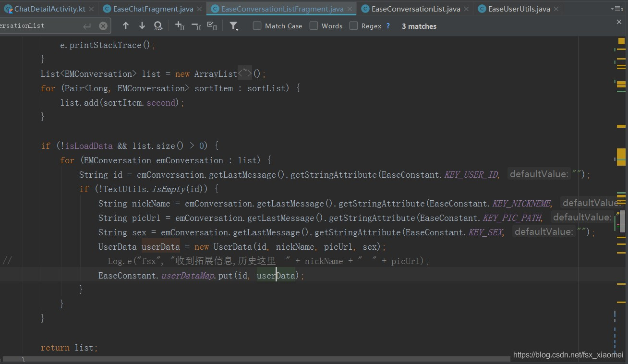
Task: Click KEY_PIC_PATH constant in code
Action: point(512,218)
